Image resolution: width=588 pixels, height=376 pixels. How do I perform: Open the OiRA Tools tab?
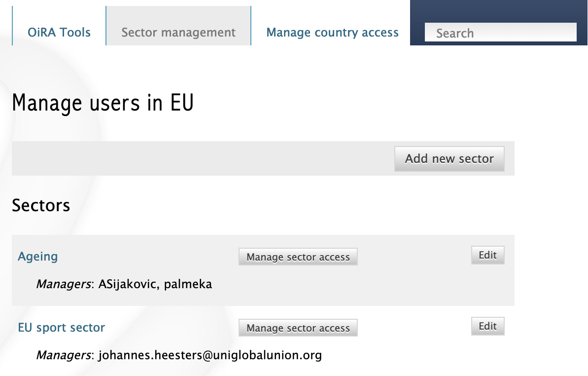coord(59,33)
